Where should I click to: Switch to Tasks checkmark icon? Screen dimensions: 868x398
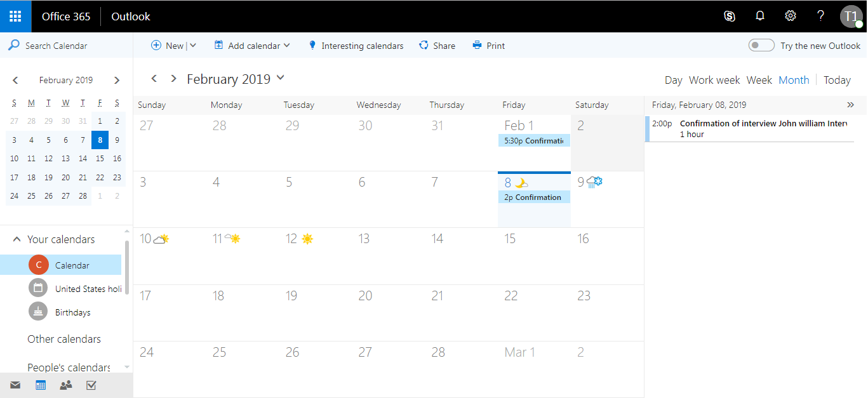coord(91,385)
